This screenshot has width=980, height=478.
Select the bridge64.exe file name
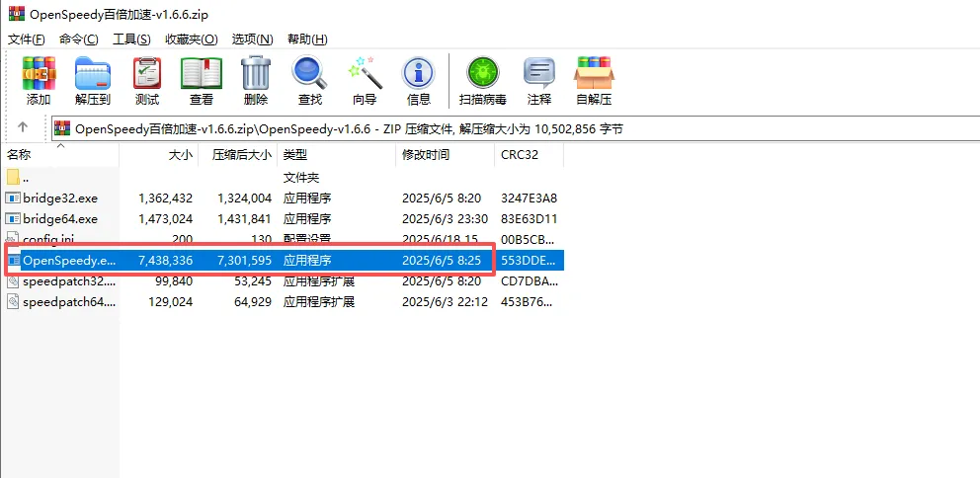pyautogui.click(x=60, y=219)
